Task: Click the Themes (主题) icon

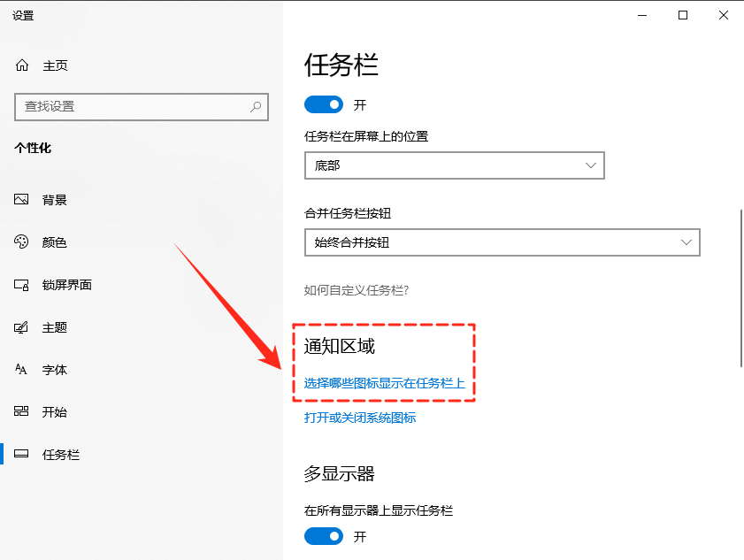Action: 22,327
